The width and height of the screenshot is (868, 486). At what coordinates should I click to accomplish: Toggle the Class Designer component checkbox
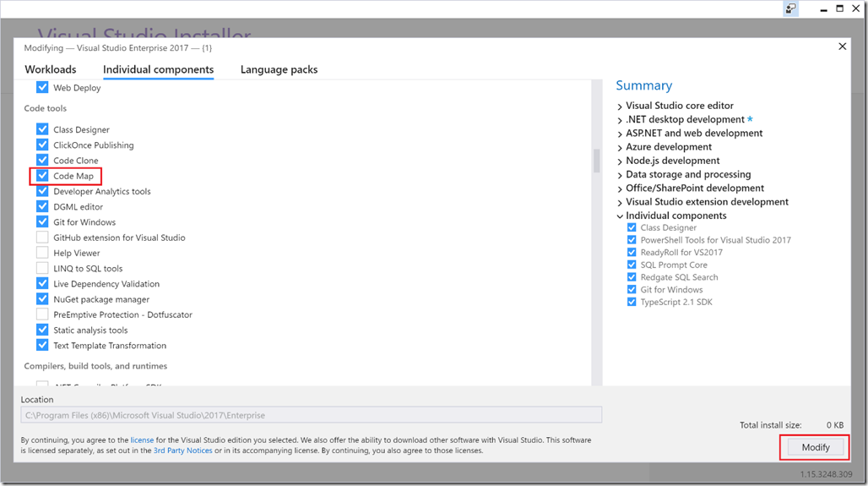[x=42, y=129]
